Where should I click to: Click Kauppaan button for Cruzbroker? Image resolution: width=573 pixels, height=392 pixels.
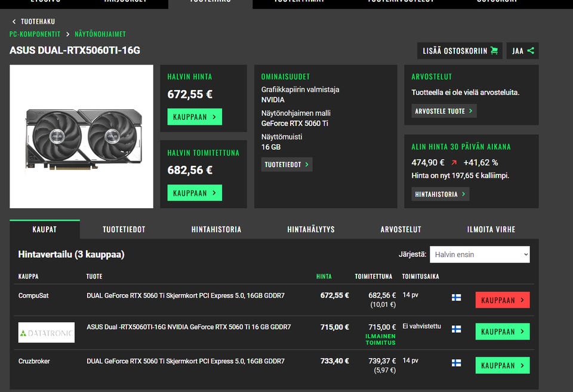coord(503,365)
